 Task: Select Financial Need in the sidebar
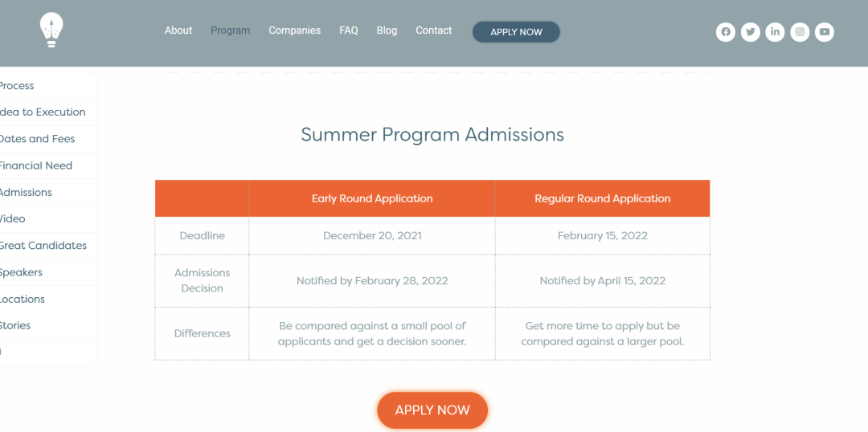35,165
